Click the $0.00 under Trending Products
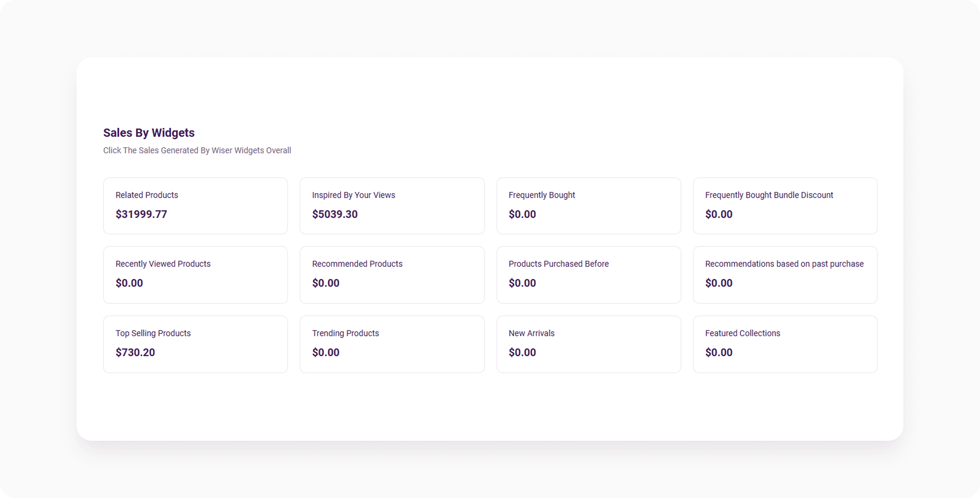The image size is (980, 498). [x=326, y=352]
